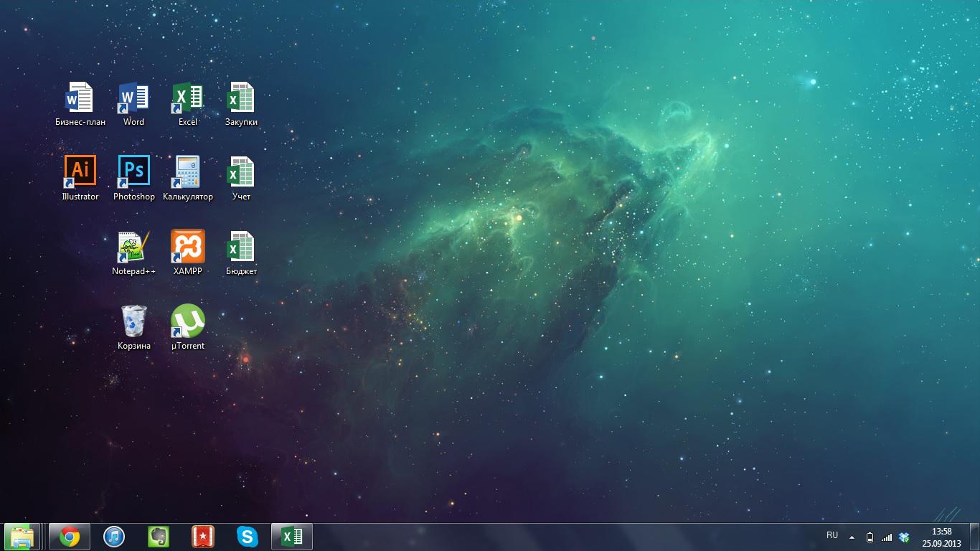This screenshot has width=980, height=551.
Task: Select the Word shortcut on the desktop
Action: (133, 104)
